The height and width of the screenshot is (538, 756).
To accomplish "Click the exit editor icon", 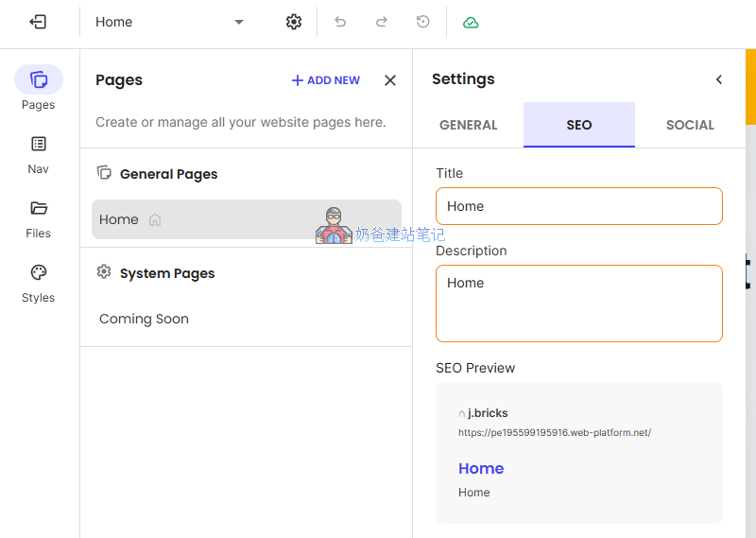I will [x=38, y=22].
